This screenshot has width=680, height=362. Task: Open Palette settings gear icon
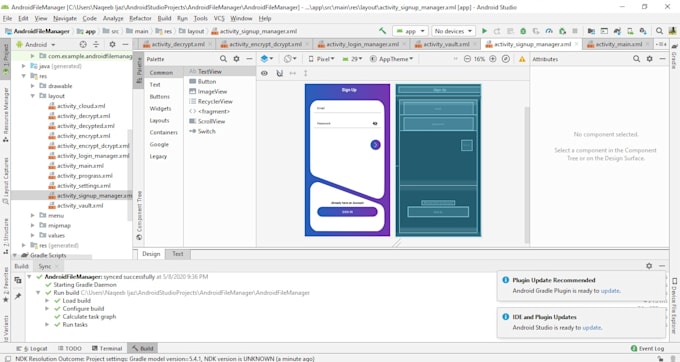236,59
